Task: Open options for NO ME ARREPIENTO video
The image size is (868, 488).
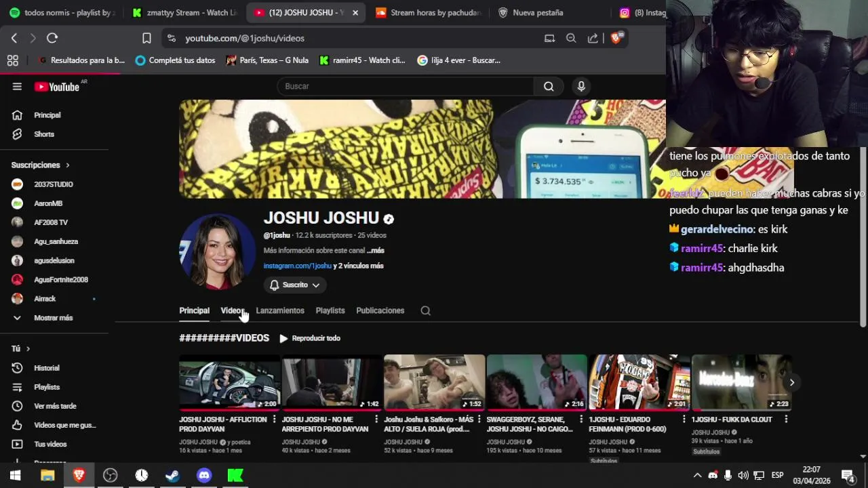Action: coord(376,420)
